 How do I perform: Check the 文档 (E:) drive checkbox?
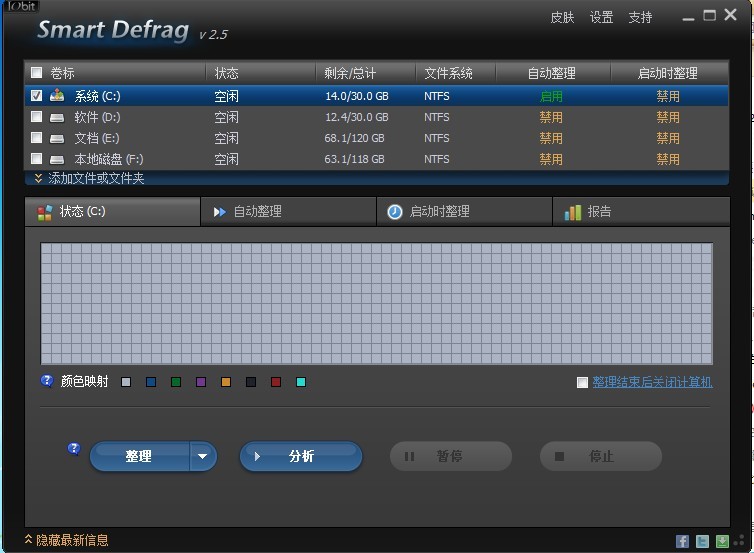point(37,138)
